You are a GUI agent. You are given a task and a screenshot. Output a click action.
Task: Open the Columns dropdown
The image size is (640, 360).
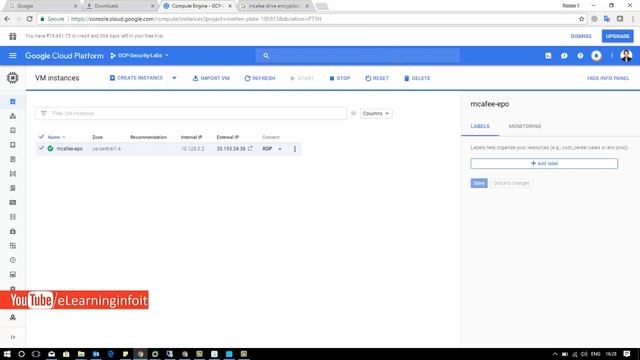376,113
